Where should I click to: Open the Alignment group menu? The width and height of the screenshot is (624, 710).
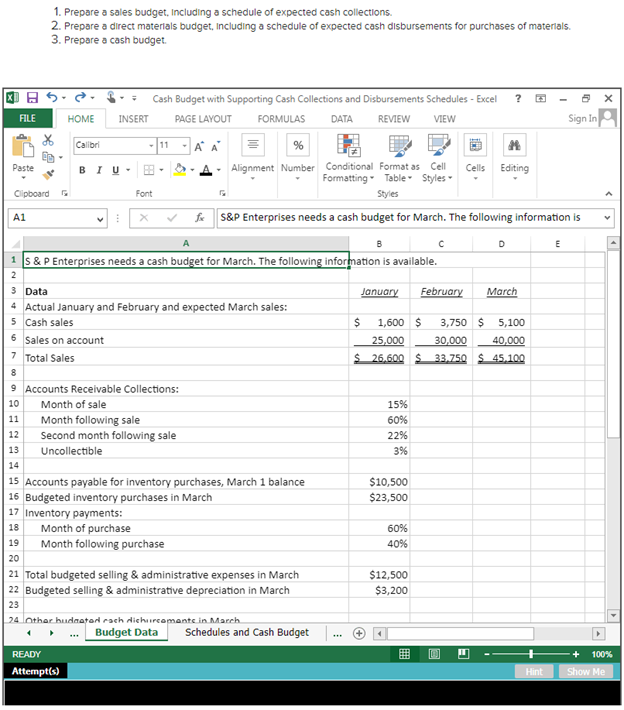[253, 157]
